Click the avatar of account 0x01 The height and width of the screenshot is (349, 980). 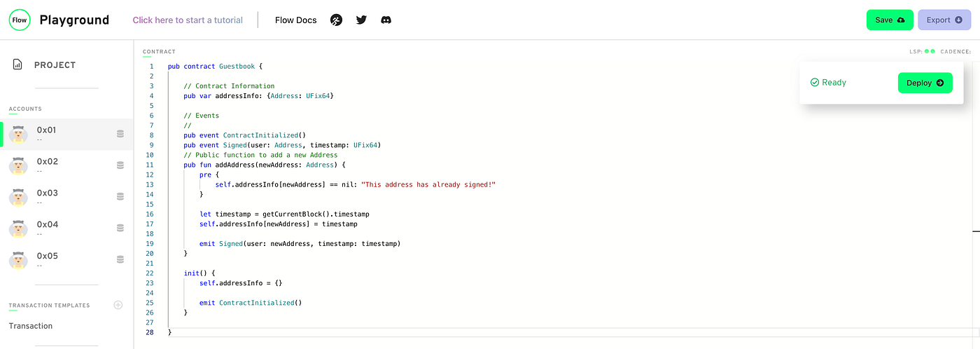(18, 134)
